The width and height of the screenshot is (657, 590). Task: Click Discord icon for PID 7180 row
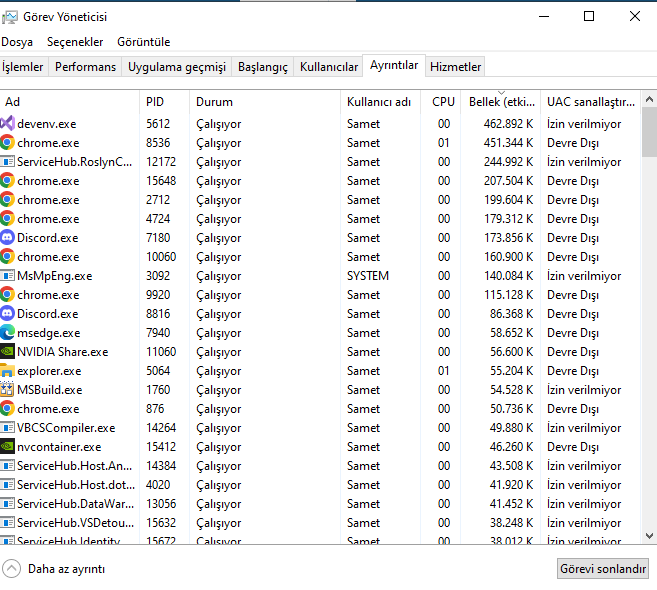click(8, 238)
